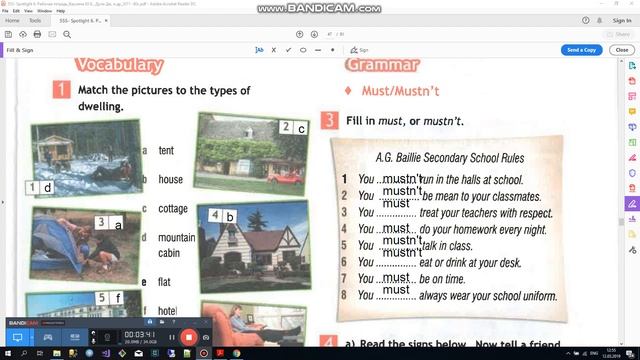The width and height of the screenshot is (640, 360).
Task: Pause the Bandicam recording
Action: pos(171,338)
